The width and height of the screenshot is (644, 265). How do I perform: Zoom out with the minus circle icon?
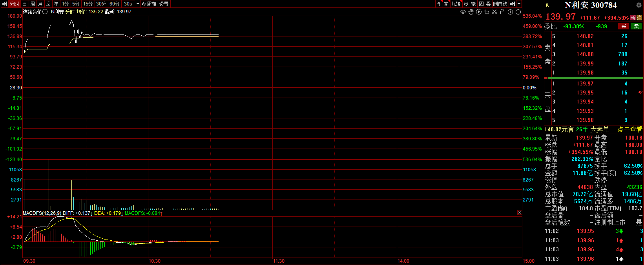point(518,12)
